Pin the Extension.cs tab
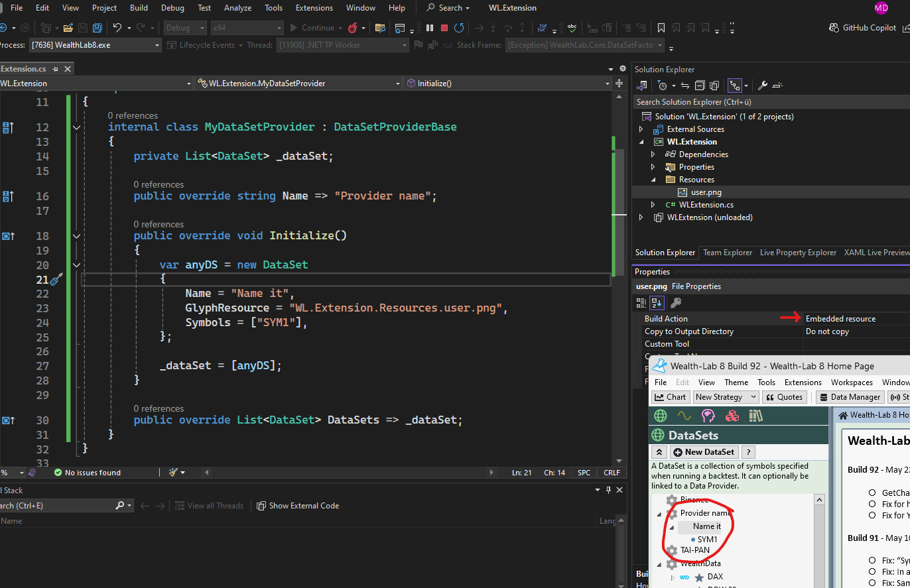The image size is (910, 588). tap(56, 69)
